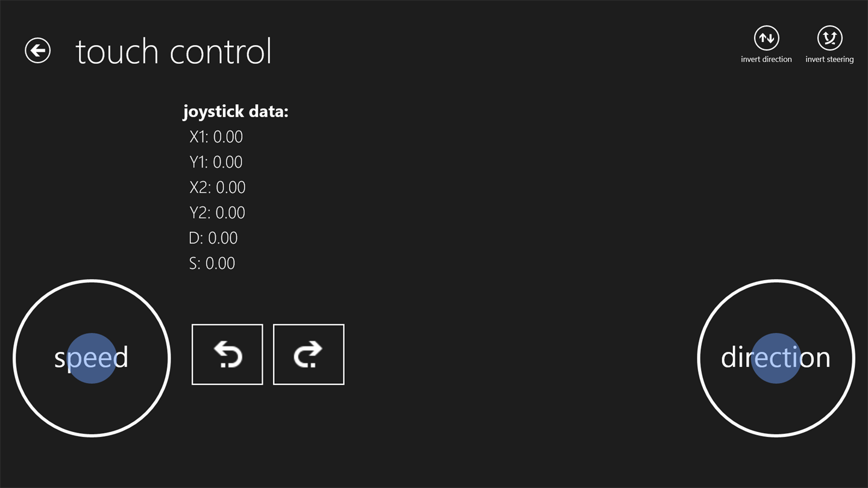This screenshot has height=488, width=868.
Task: Tap the blue knob of direction joystick
Action: pos(776,358)
